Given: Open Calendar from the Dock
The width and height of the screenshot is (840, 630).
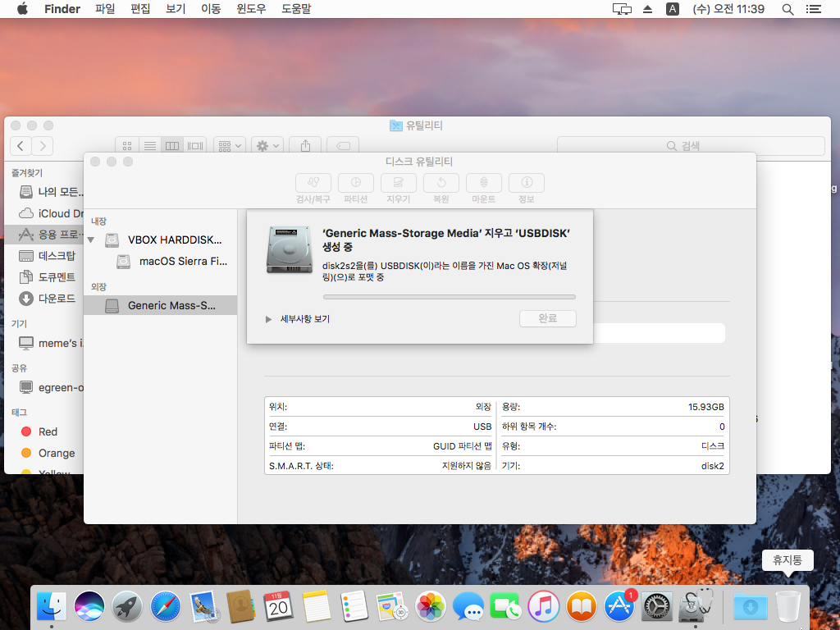Looking at the screenshot, I should point(279,606).
